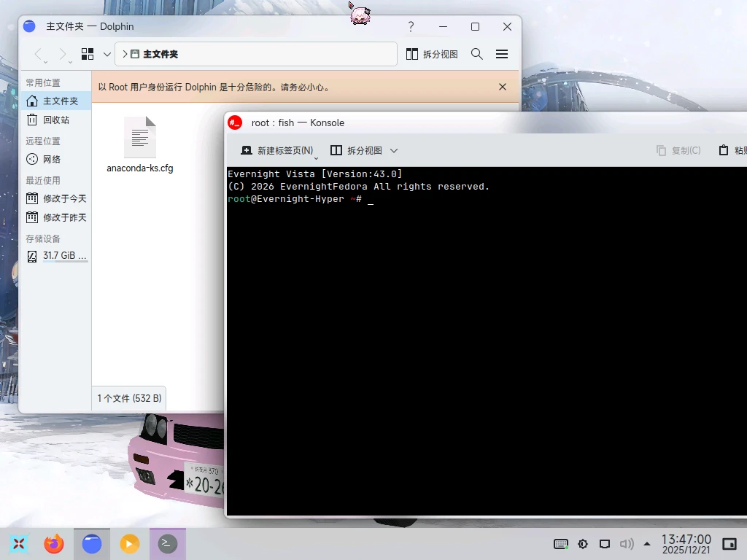Open Dolphin view mode dropdown arrow
This screenshot has width=747, height=560.
(x=107, y=54)
